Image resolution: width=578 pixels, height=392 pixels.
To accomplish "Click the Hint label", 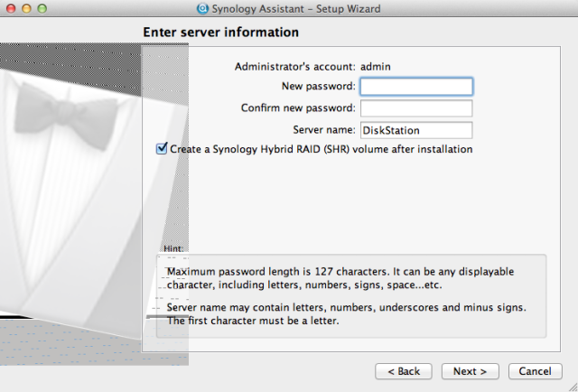I will click(x=173, y=249).
